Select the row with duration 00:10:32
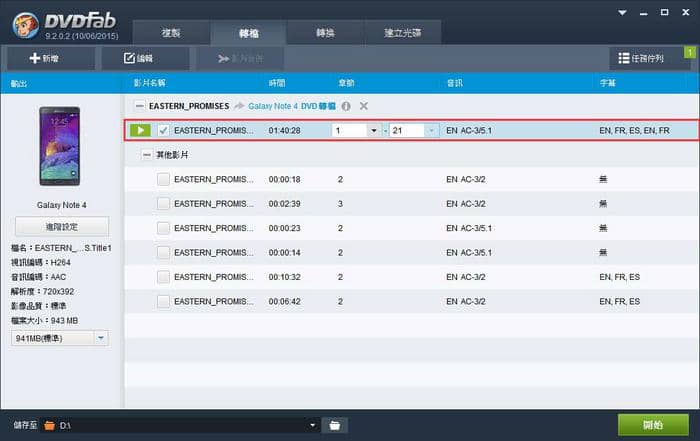Viewport: 700px width, 441px height. coord(412,277)
